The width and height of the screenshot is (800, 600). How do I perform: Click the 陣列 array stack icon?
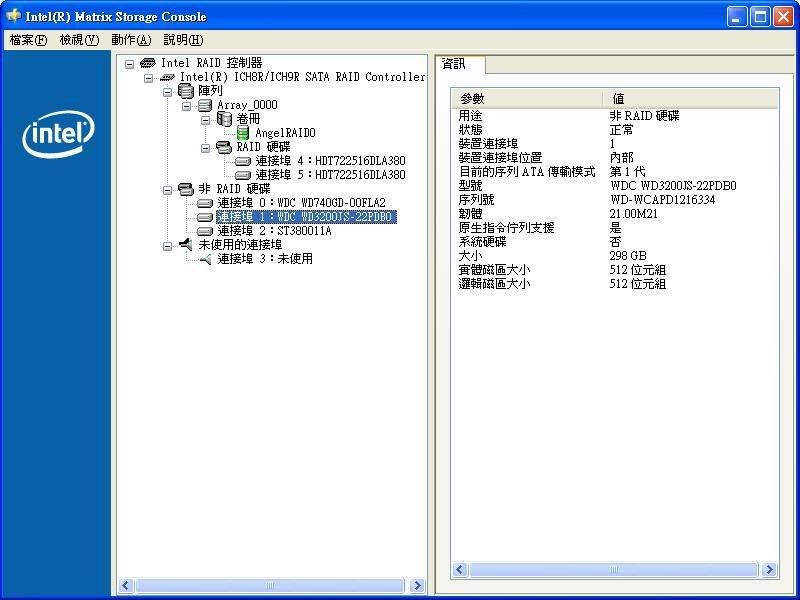click(x=186, y=91)
